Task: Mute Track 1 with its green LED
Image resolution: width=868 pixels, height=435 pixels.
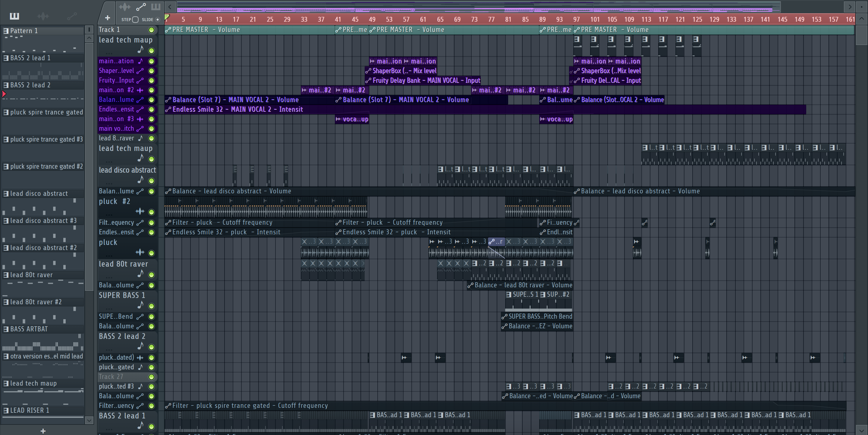Action: 152,30
